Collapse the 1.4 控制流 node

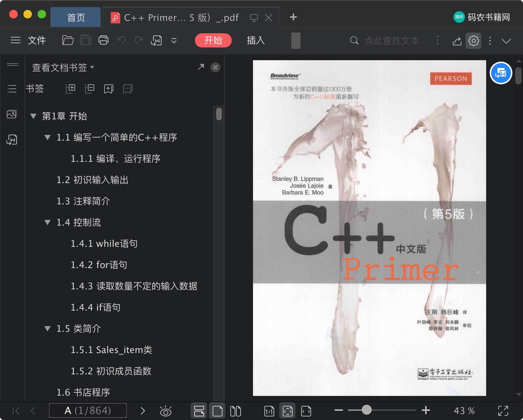tap(47, 222)
